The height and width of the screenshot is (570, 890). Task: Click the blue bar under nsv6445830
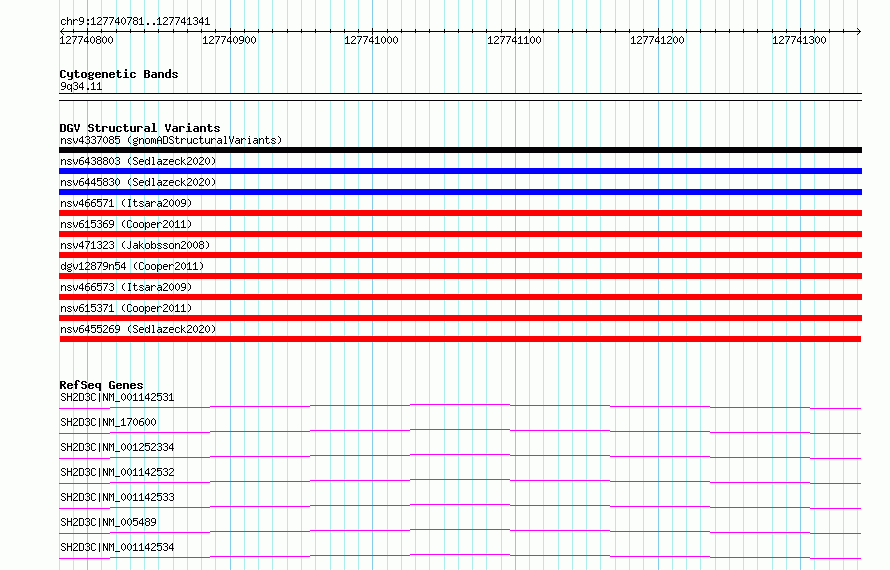tap(460, 192)
